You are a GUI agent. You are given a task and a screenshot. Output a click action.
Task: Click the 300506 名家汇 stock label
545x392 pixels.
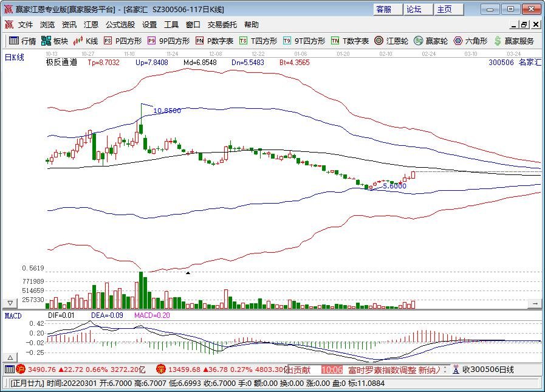(515, 63)
